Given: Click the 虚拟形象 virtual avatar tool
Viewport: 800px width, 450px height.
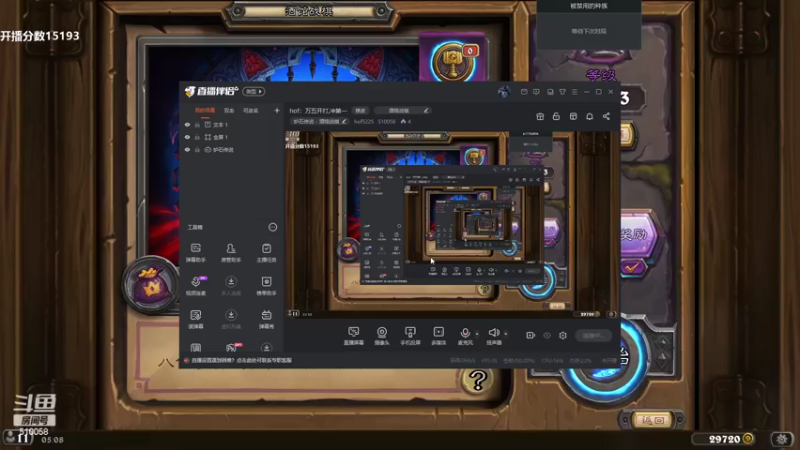Looking at the screenshot, I should click(x=231, y=319).
